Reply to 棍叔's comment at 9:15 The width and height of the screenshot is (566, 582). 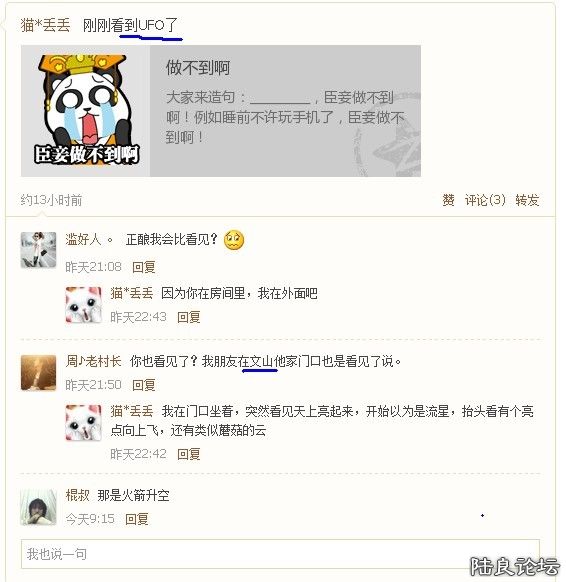click(137, 519)
